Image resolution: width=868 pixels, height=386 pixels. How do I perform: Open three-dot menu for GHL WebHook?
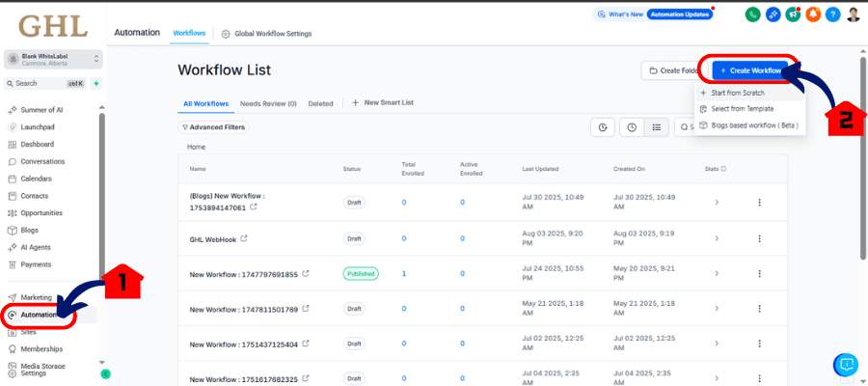tap(760, 238)
